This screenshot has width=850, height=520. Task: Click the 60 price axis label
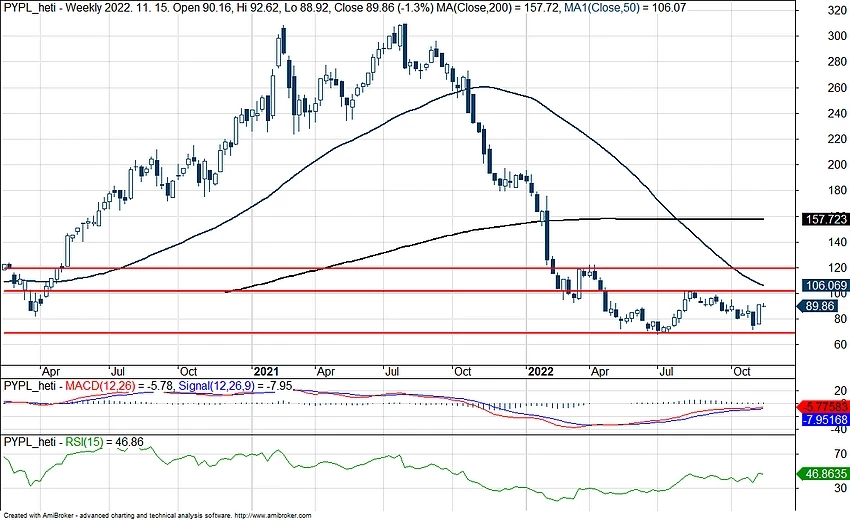pos(840,345)
